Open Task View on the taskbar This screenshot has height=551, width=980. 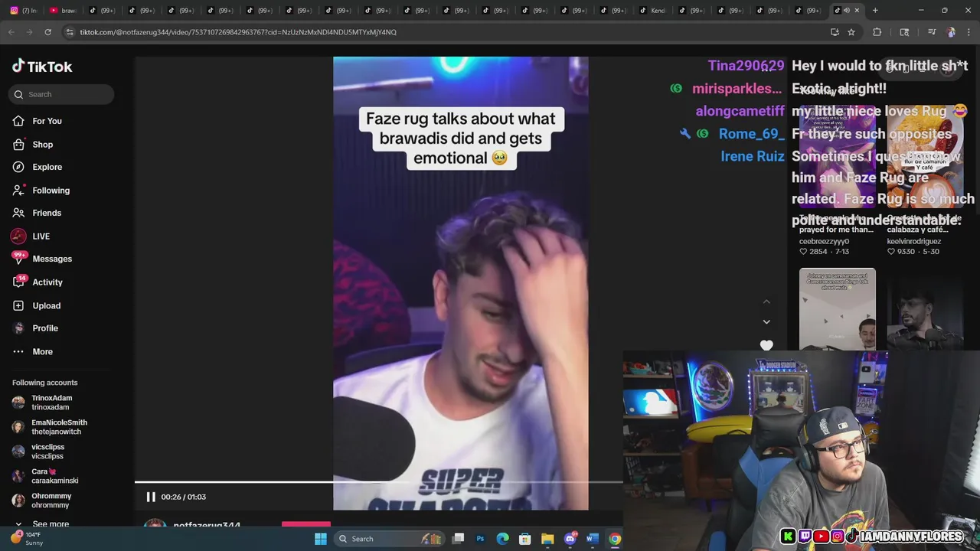pos(458,539)
